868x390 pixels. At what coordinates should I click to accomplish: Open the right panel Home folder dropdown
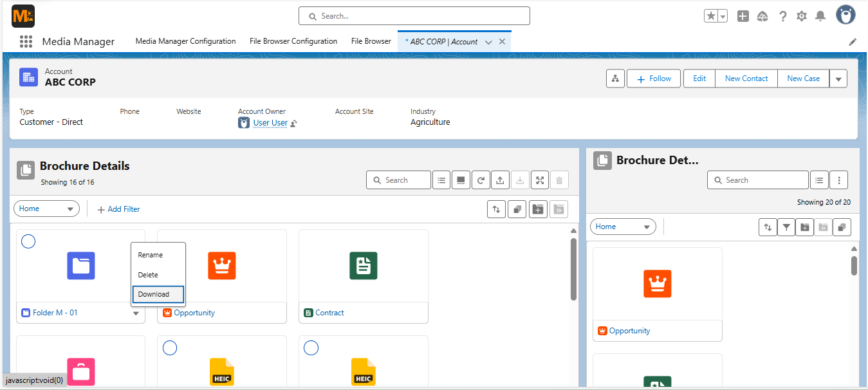(623, 227)
